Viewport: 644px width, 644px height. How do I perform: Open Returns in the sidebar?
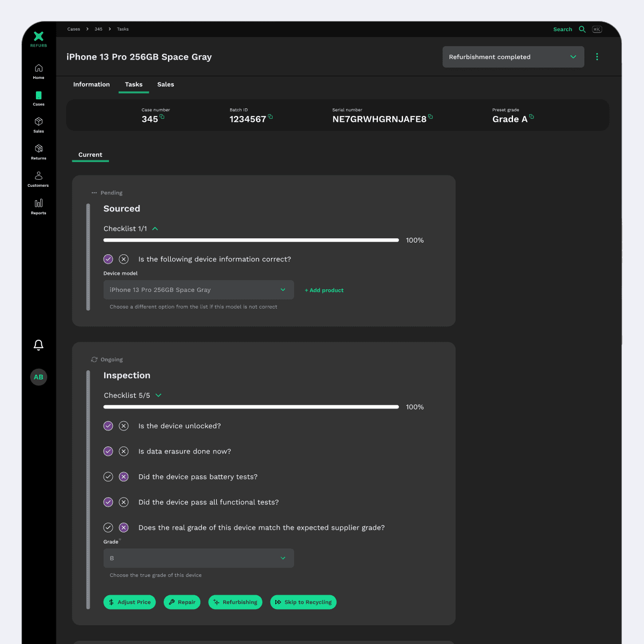[39, 152]
